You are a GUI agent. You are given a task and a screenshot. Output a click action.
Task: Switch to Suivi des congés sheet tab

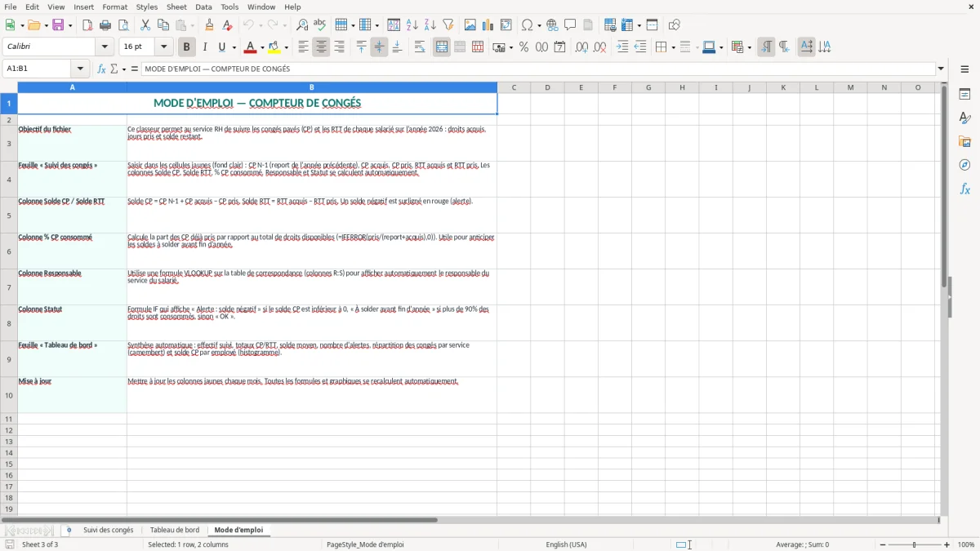point(108,530)
